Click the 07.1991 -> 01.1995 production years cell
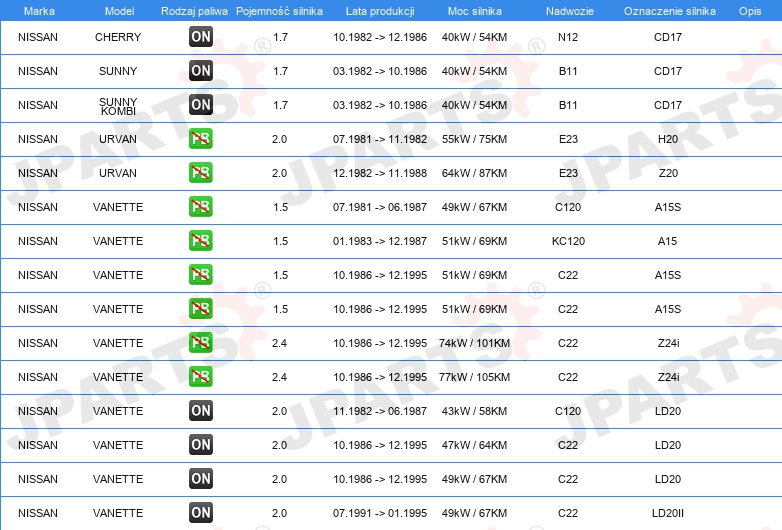Screen dimensions: 782x530 pos(380,513)
